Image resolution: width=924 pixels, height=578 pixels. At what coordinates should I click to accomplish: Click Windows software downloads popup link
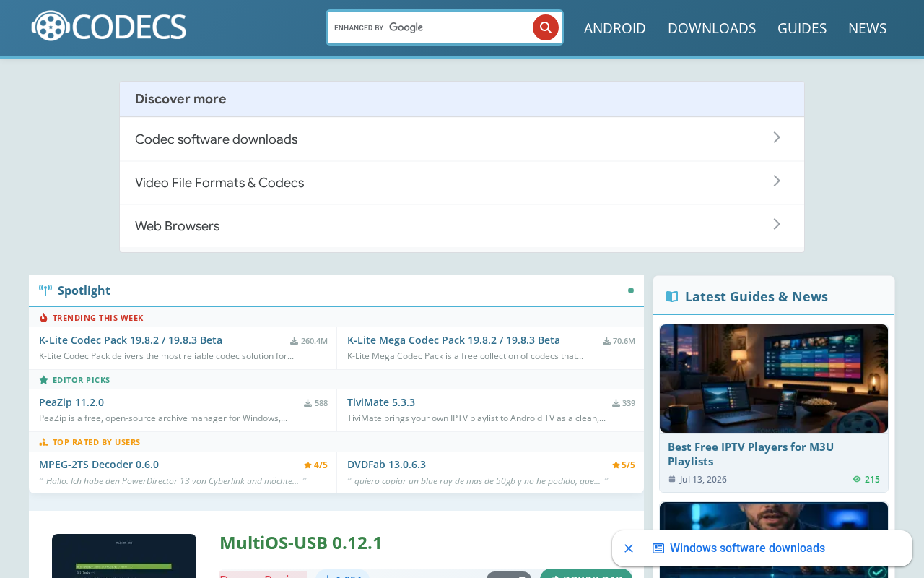click(747, 548)
